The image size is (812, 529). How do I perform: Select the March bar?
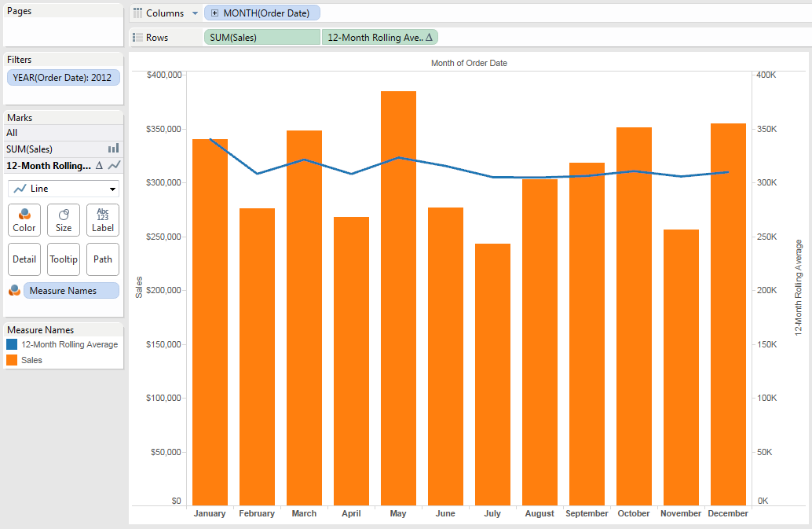[x=304, y=318]
